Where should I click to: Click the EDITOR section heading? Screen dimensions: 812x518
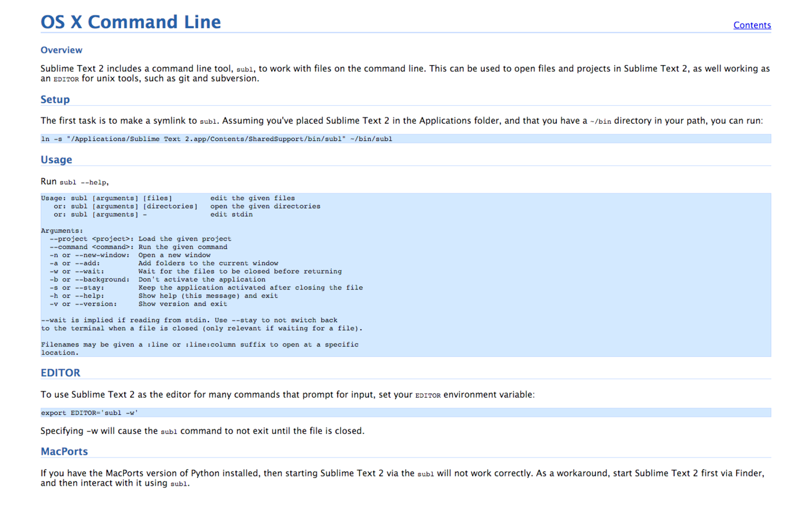60,372
